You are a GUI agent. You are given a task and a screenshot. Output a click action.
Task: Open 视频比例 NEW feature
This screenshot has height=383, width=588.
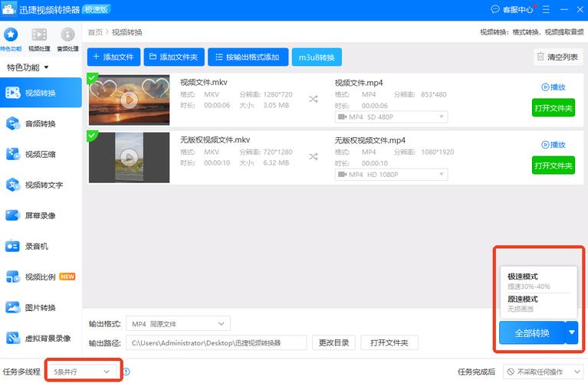(x=41, y=277)
